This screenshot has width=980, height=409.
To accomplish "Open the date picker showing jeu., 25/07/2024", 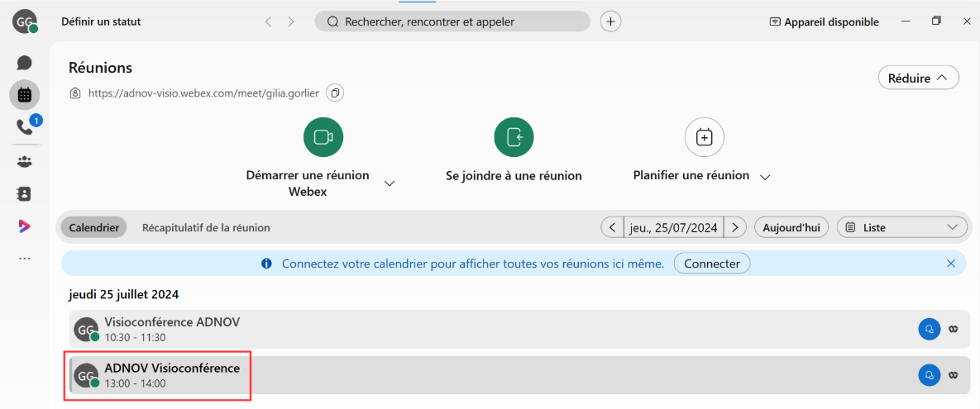I will tap(674, 227).
